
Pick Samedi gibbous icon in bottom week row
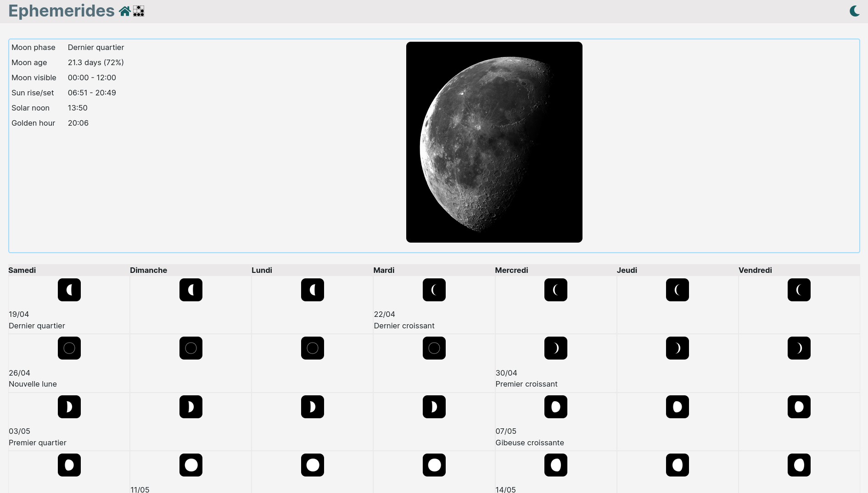(69, 465)
